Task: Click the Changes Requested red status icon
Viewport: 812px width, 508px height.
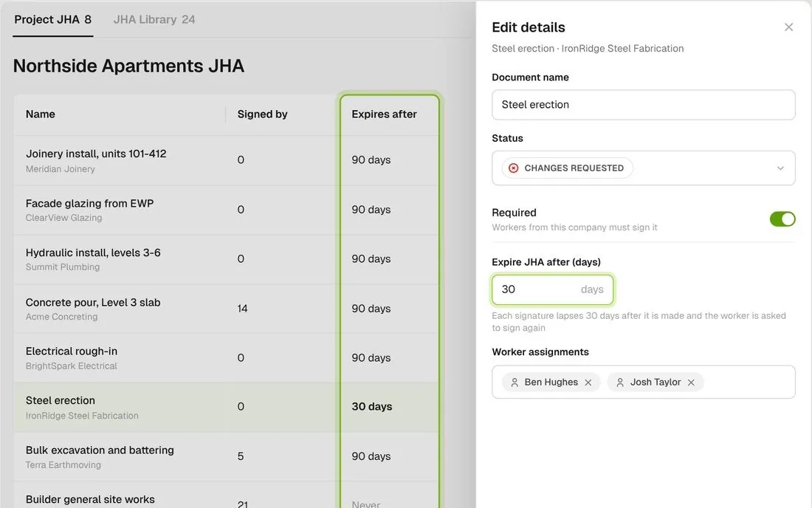Action: pos(513,168)
